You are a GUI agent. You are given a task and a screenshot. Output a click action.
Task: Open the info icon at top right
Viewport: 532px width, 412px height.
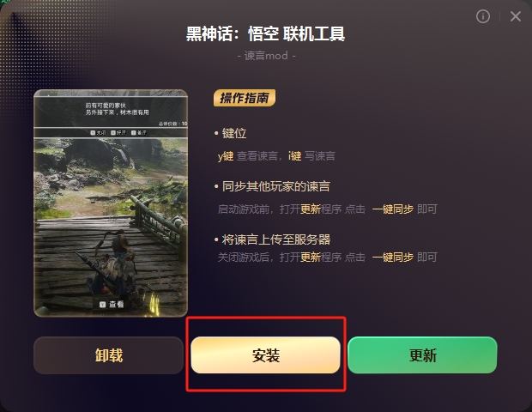(483, 16)
